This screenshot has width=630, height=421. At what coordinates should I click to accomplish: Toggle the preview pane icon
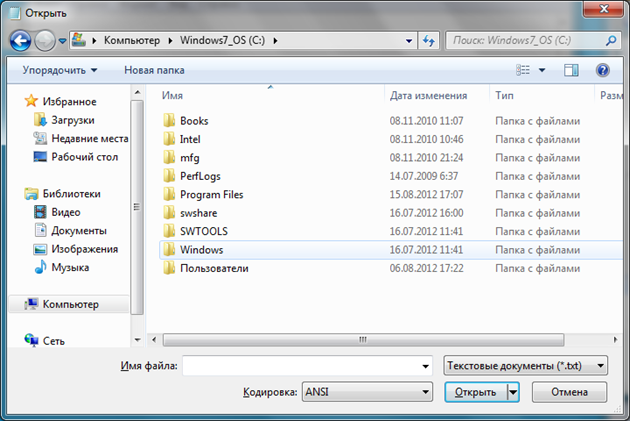click(x=571, y=70)
